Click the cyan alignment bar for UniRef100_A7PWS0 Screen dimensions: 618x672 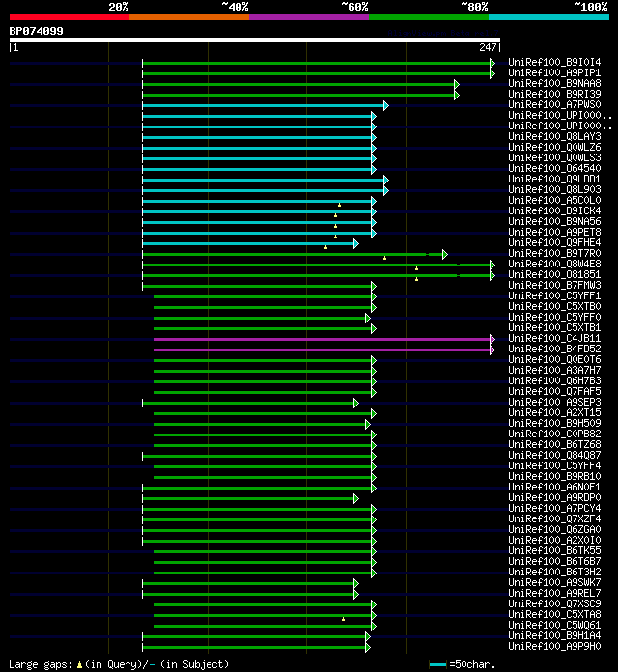pos(264,105)
